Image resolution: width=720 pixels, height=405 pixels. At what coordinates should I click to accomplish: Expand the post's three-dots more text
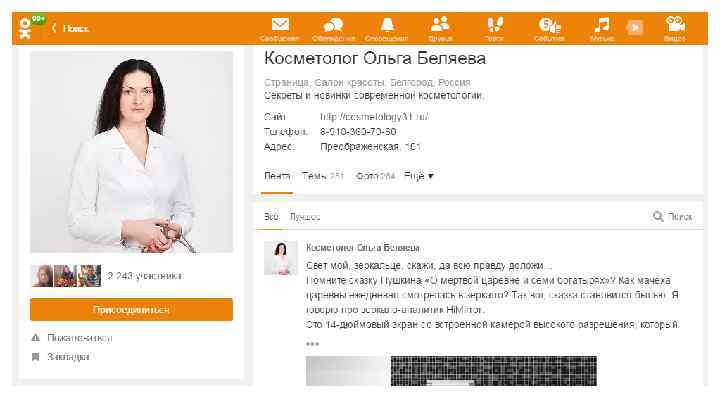click(312, 343)
